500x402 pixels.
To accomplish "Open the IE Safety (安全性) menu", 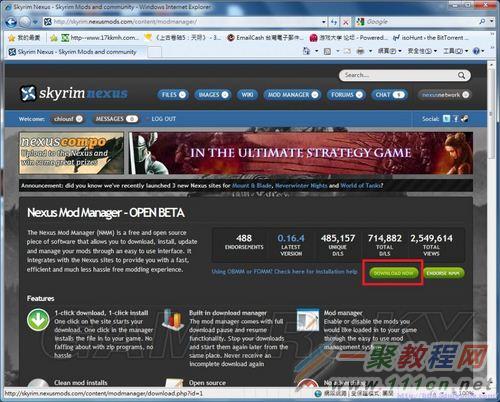I will click(422, 51).
